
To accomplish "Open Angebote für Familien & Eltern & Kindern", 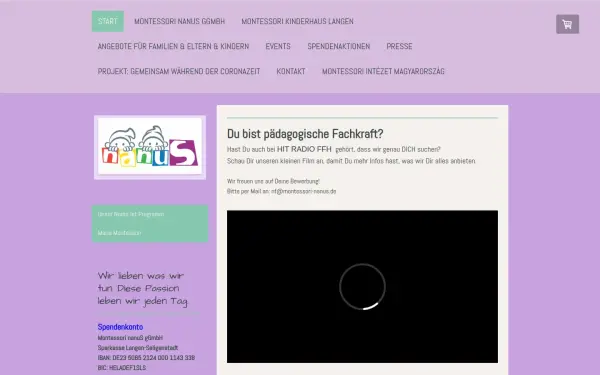I will [173, 46].
